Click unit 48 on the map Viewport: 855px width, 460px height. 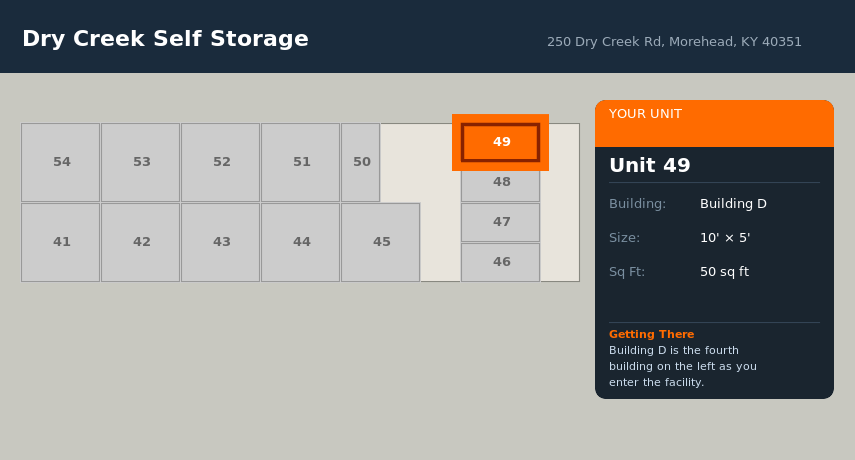(500, 184)
